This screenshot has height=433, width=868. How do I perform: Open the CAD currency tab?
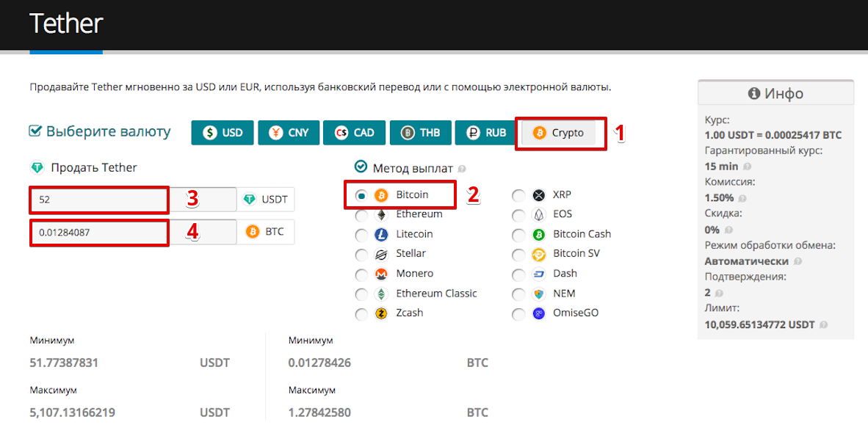pos(354,133)
